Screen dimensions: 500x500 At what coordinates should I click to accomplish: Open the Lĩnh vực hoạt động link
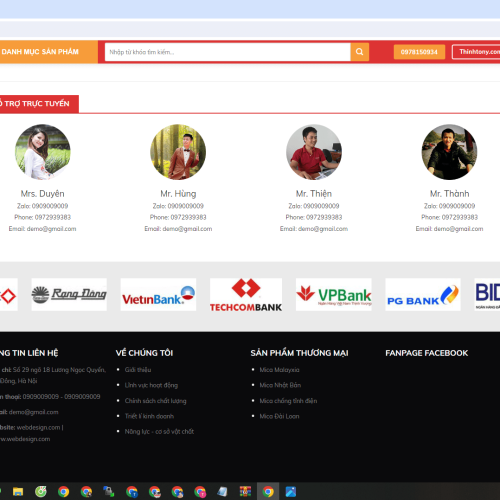pos(151,385)
